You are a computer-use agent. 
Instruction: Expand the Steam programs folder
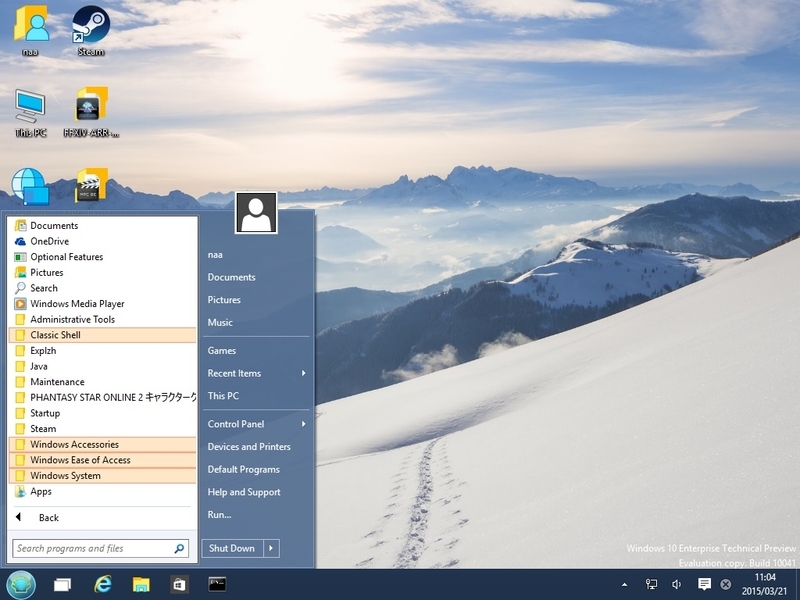102,429
